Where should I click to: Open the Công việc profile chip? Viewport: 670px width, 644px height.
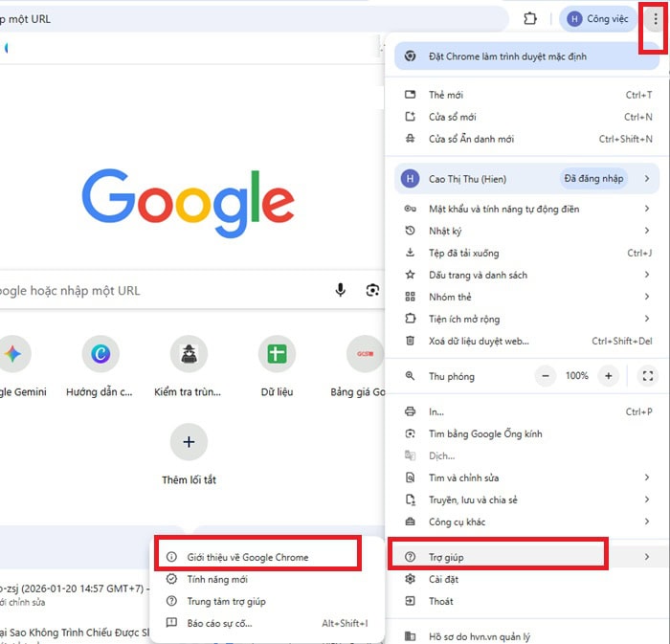[x=597, y=19]
